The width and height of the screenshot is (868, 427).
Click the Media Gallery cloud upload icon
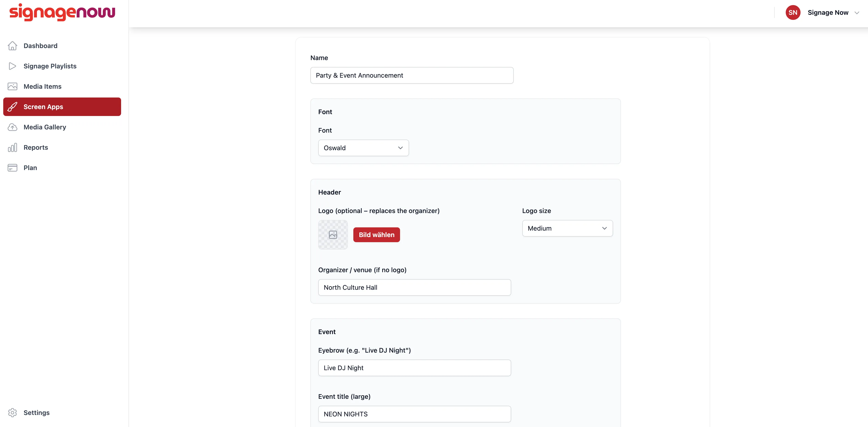12,127
